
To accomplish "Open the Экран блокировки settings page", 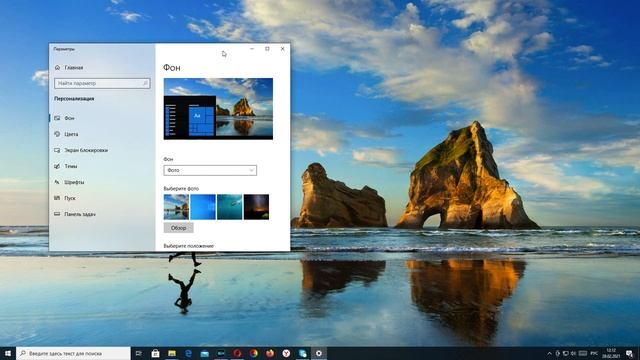I will click(x=86, y=150).
